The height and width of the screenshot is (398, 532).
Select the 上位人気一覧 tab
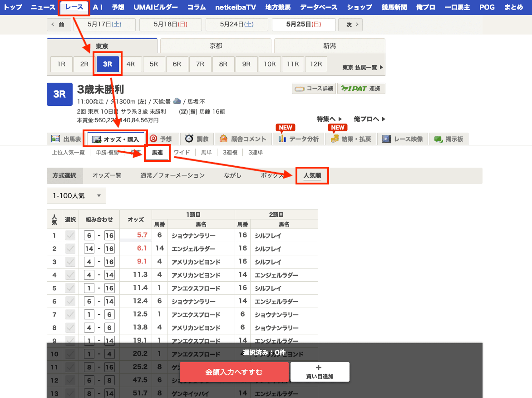click(x=69, y=153)
